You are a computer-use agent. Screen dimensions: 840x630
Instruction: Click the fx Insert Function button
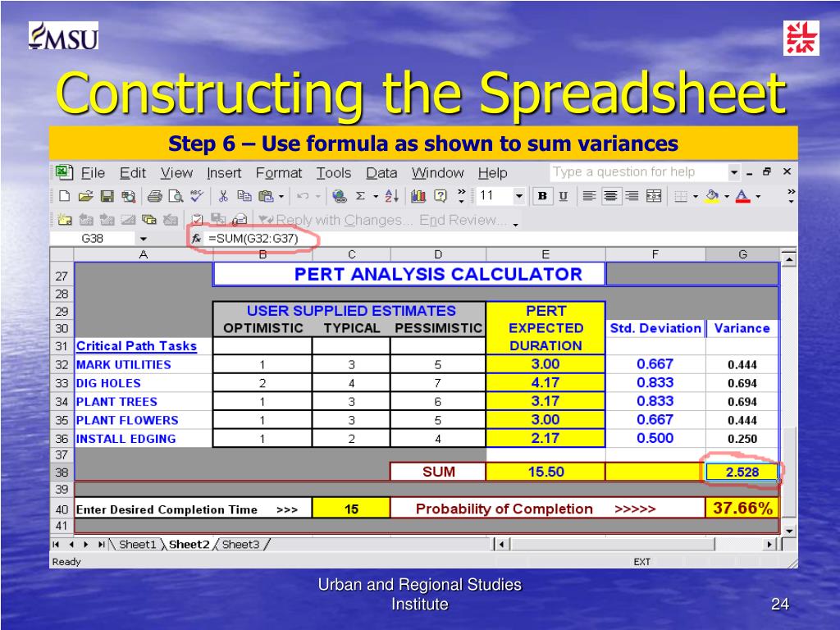196,239
